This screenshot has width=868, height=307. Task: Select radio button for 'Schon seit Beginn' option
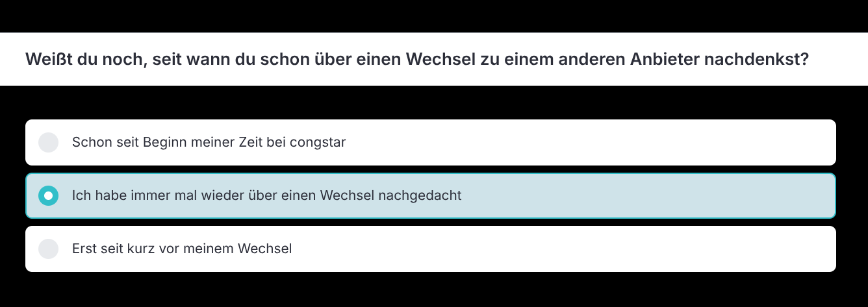tap(49, 142)
